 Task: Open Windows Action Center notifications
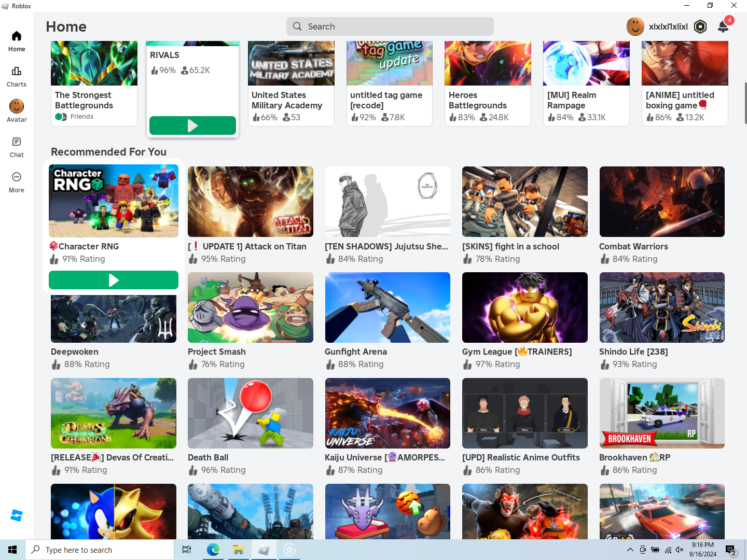pyautogui.click(x=731, y=550)
